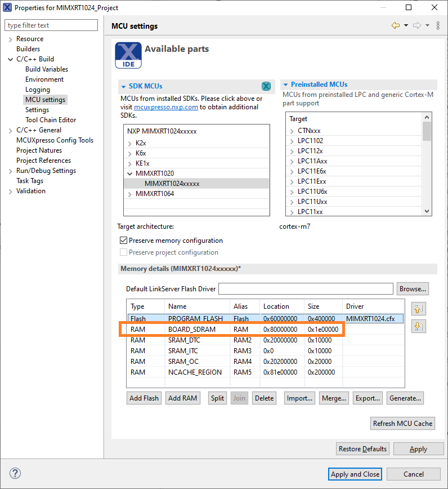Open Task Tags page
The height and width of the screenshot is (489, 448).
(x=30, y=181)
